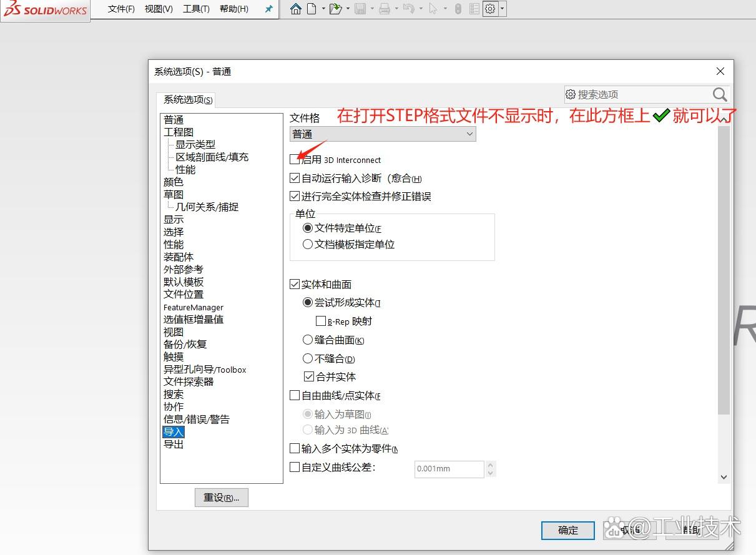Image resolution: width=756 pixels, height=555 pixels.
Task: Toggle the 实体和曲面 checkbox
Action: 295,284
